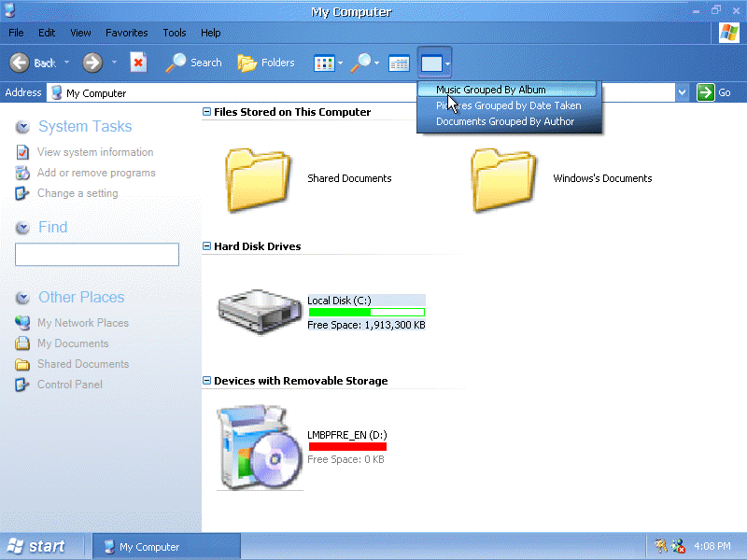Click the My Computer address bar icon

tap(56, 92)
